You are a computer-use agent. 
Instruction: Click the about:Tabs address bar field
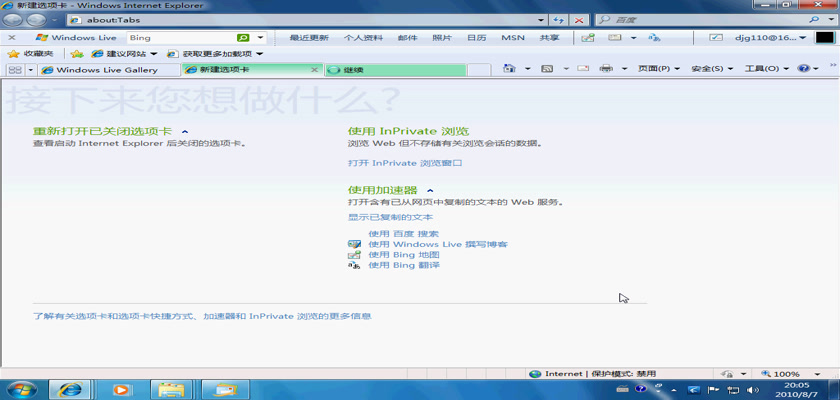(300, 20)
